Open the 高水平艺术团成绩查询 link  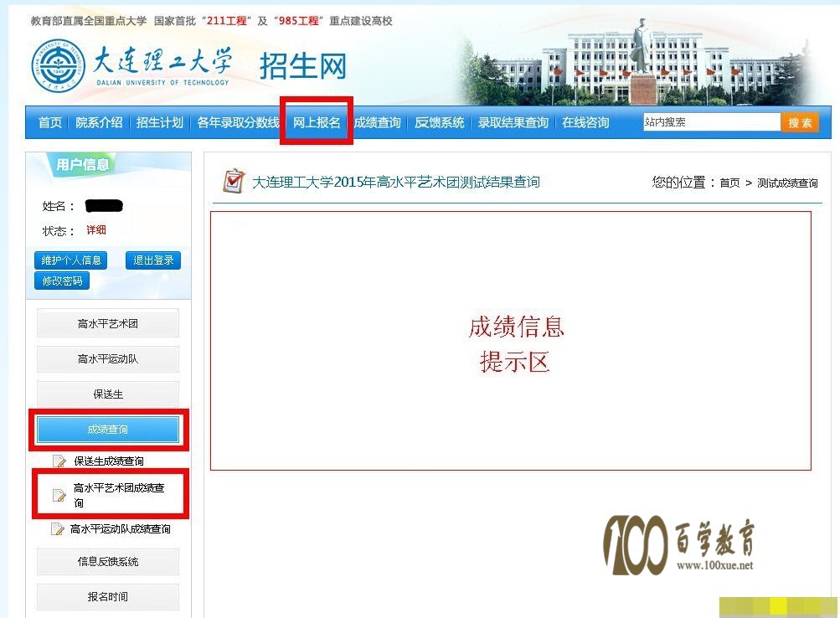point(119,496)
